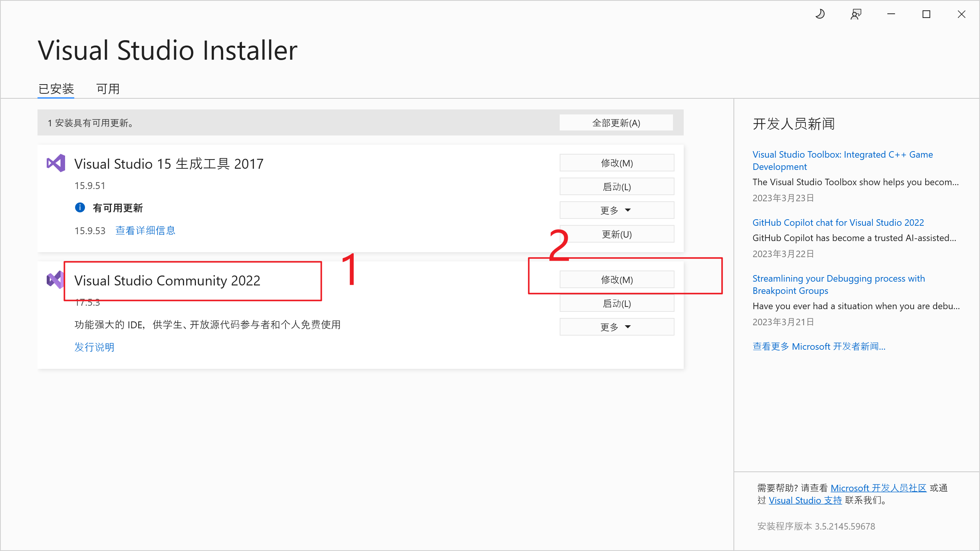
Task: Open GitHub Copilot chat for Visual Studio 2022 article
Action: (838, 223)
